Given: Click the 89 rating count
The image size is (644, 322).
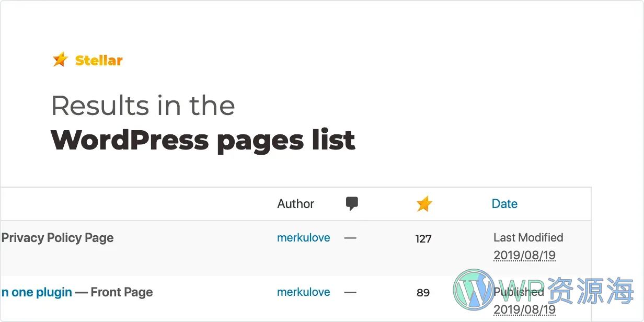Looking at the screenshot, I should point(423,293).
